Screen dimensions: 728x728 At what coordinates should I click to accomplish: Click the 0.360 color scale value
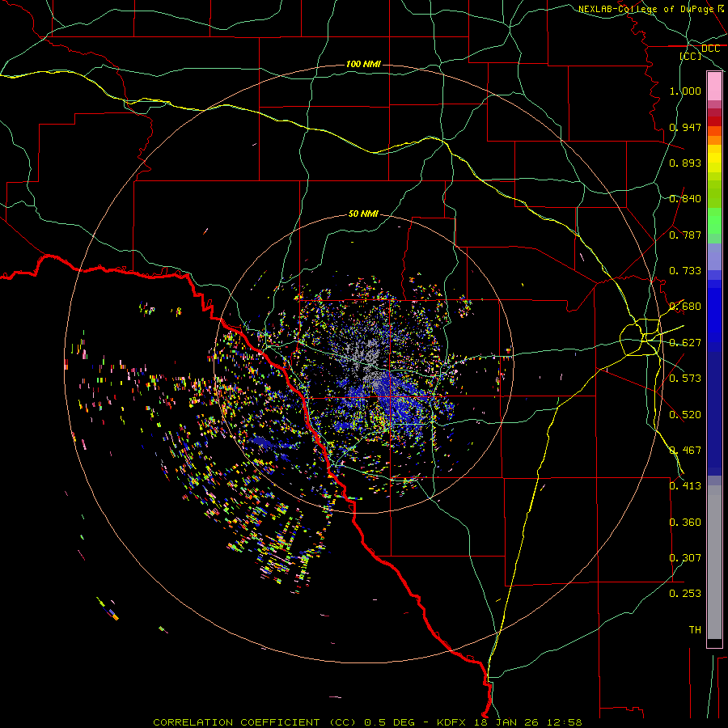[685, 522]
